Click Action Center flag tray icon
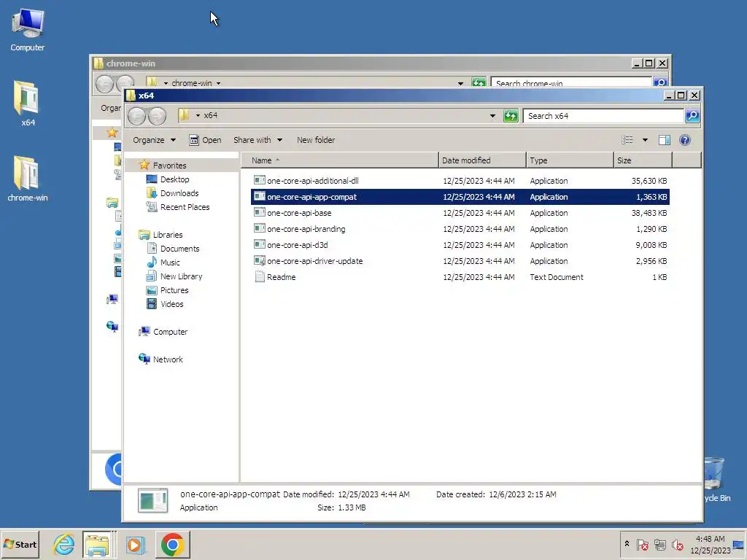This screenshot has height=560, width=747. pos(642,544)
